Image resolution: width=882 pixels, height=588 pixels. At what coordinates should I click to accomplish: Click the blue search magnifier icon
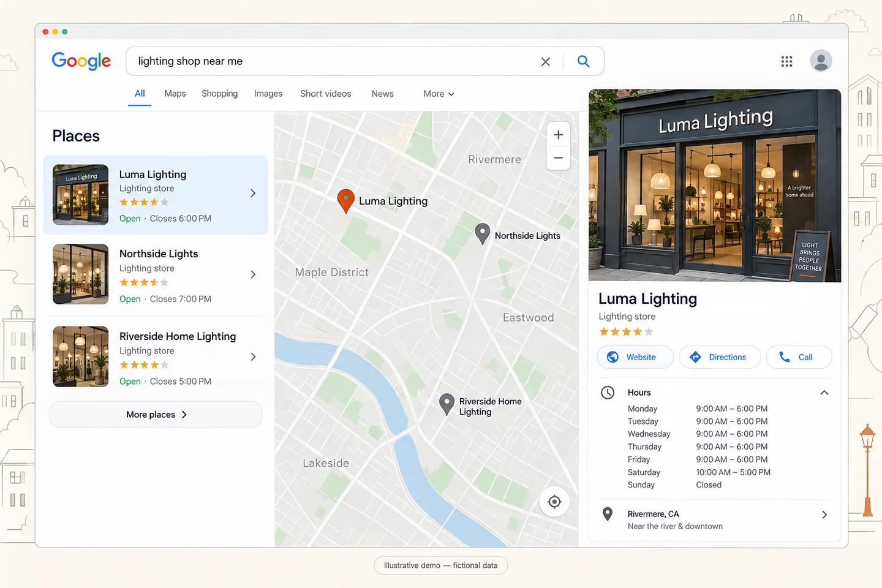pos(584,61)
